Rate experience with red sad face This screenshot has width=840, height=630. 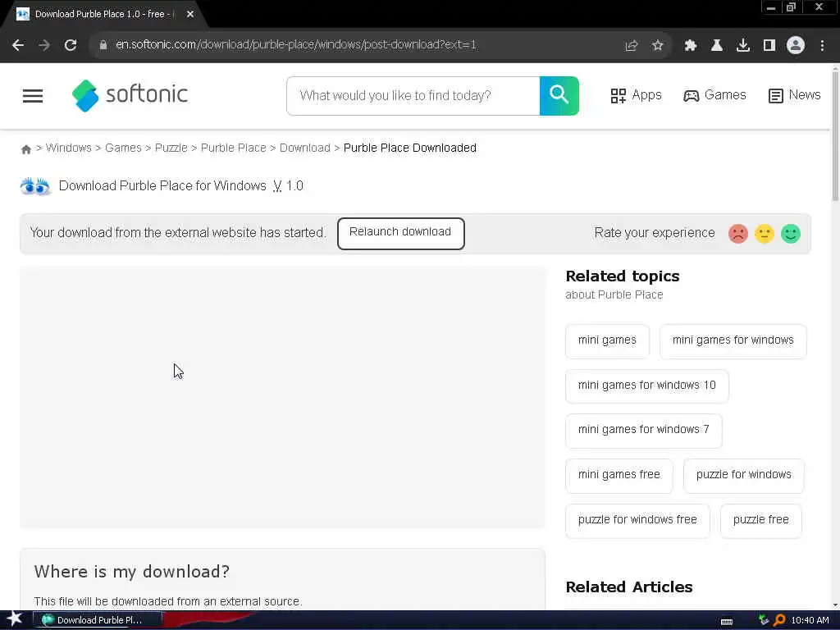coord(738,234)
